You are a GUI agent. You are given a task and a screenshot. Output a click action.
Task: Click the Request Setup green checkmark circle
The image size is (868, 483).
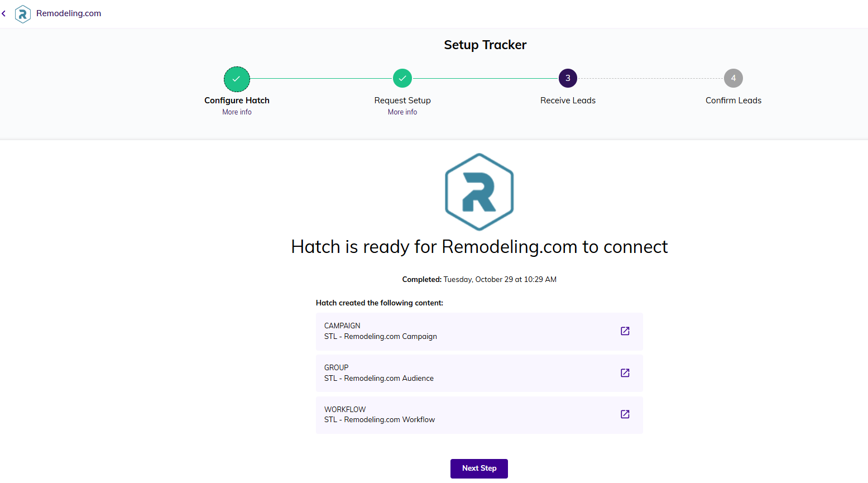pos(402,79)
